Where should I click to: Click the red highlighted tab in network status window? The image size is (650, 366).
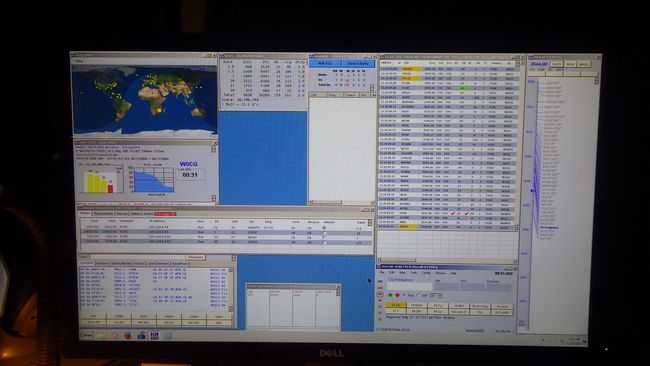click(165, 214)
